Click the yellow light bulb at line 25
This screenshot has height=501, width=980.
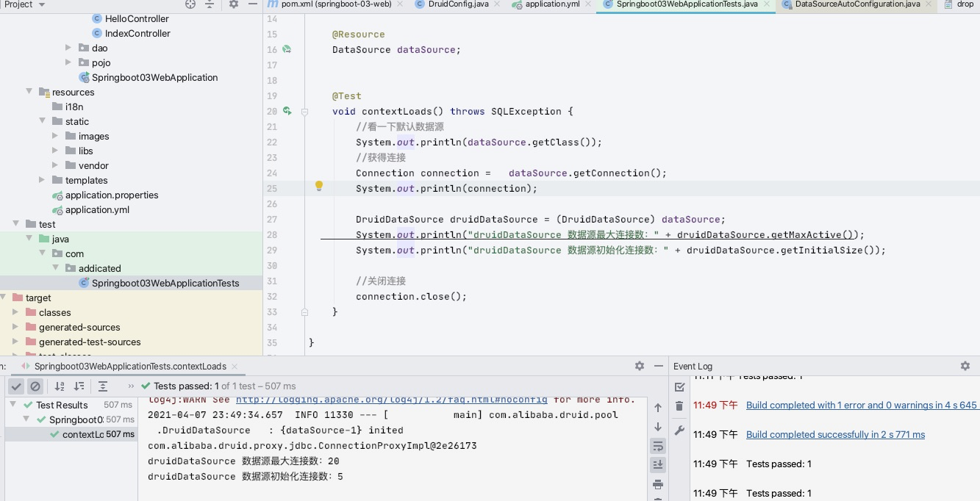[x=319, y=187]
